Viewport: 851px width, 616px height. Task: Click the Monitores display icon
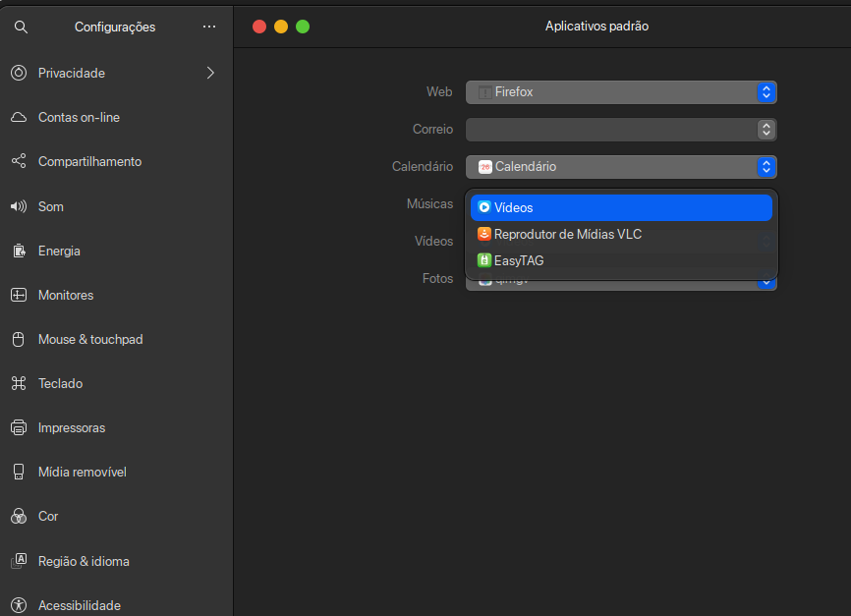click(19, 295)
